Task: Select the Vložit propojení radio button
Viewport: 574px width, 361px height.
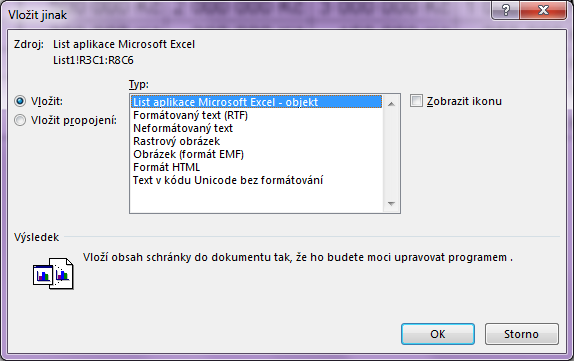Action: pyautogui.click(x=20, y=120)
